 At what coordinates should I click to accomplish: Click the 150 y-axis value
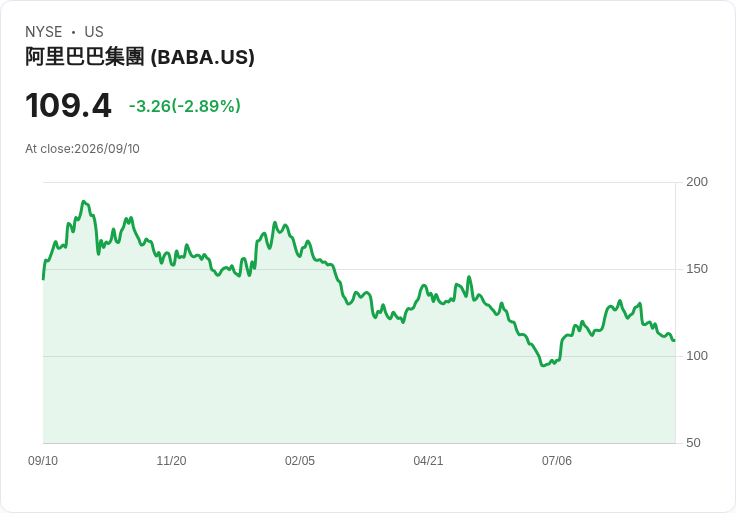coord(697,269)
